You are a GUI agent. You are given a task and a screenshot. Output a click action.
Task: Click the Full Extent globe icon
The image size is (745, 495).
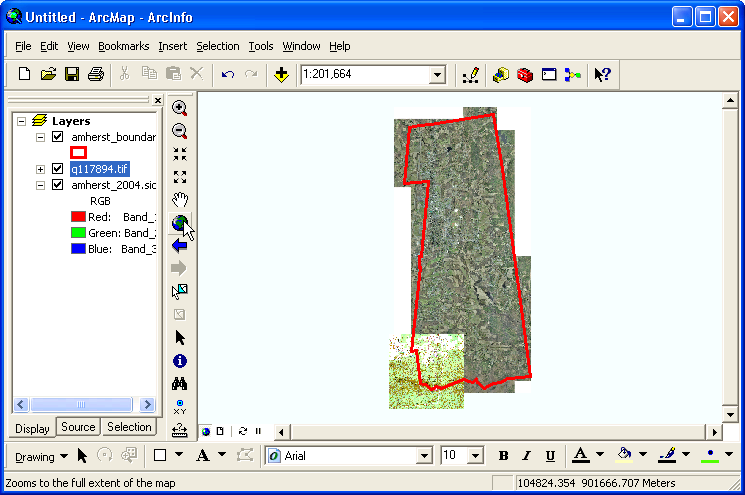(x=180, y=223)
